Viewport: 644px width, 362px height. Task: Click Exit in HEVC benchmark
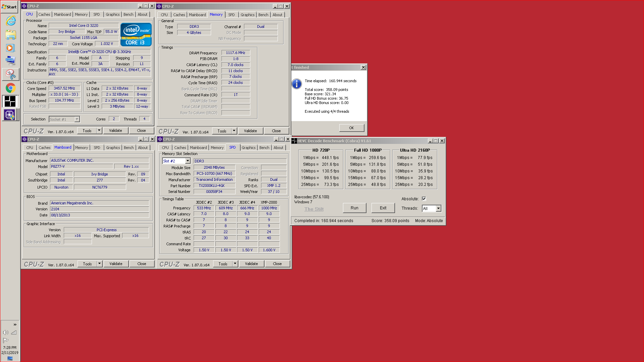[x=383, y=208]
